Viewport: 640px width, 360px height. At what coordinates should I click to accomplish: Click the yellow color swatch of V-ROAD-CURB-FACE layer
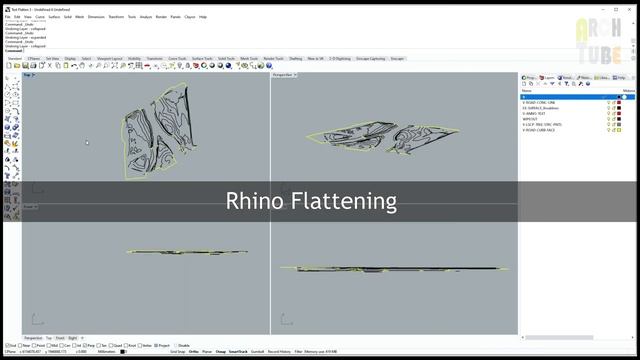tap(619, 130)
